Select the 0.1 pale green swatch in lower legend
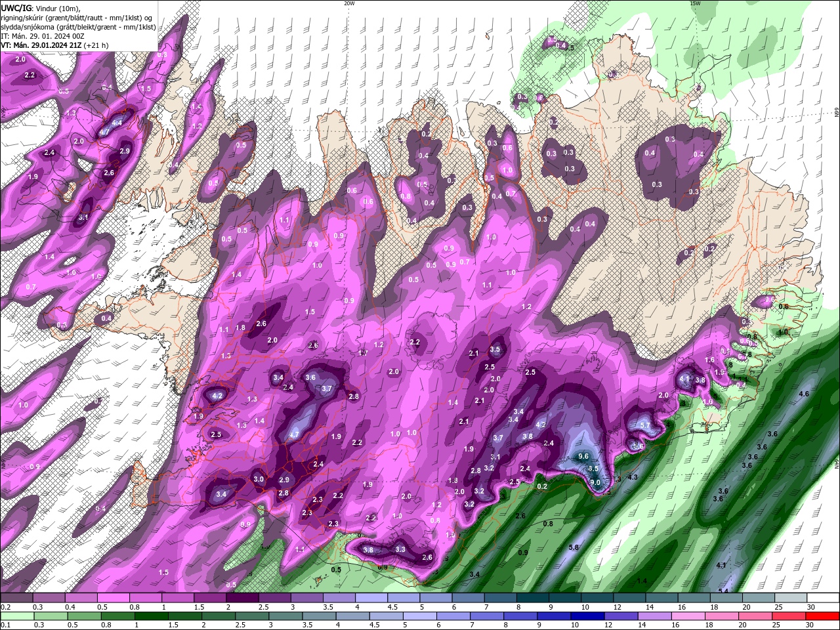This screenshot has height=630, width=840. tap(16, 616)
